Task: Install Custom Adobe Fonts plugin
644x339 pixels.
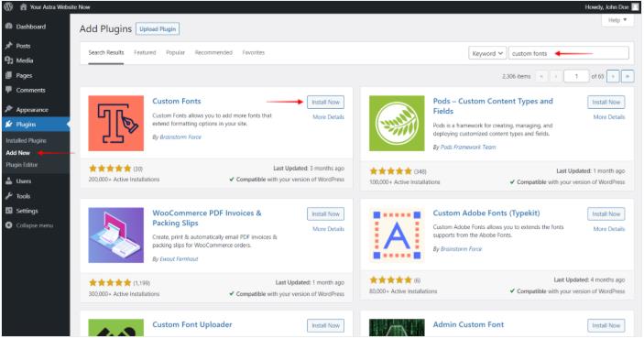Action: coord(606,214)
